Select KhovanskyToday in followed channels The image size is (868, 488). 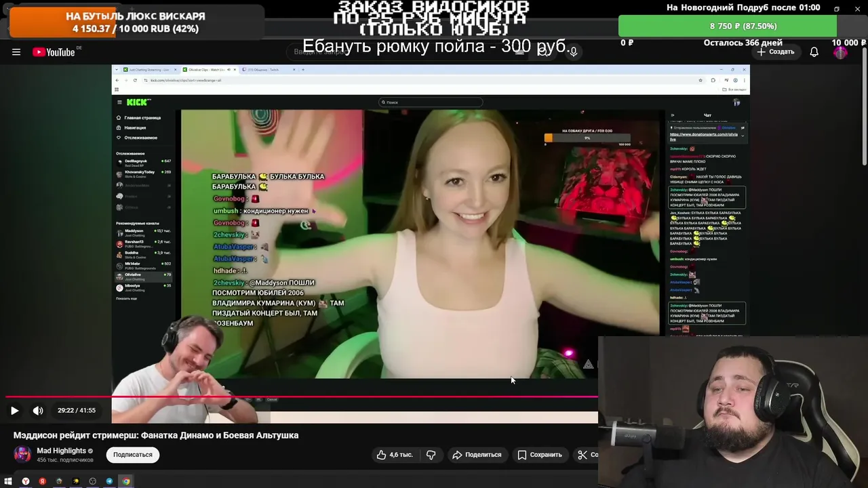(x=144, y=174)
